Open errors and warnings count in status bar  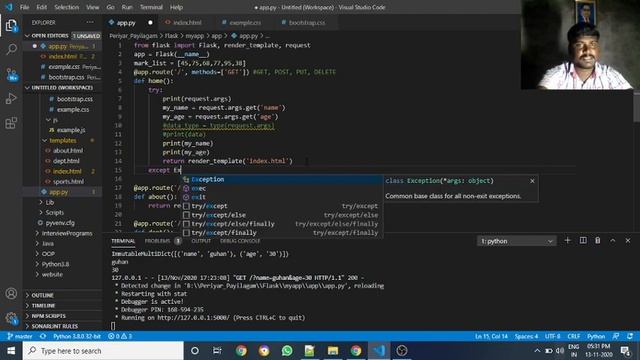[x=120, y=336]
